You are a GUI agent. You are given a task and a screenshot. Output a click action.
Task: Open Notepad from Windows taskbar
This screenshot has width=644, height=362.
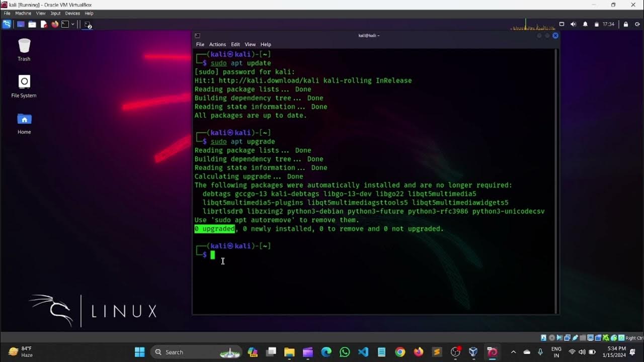[381, 352]
